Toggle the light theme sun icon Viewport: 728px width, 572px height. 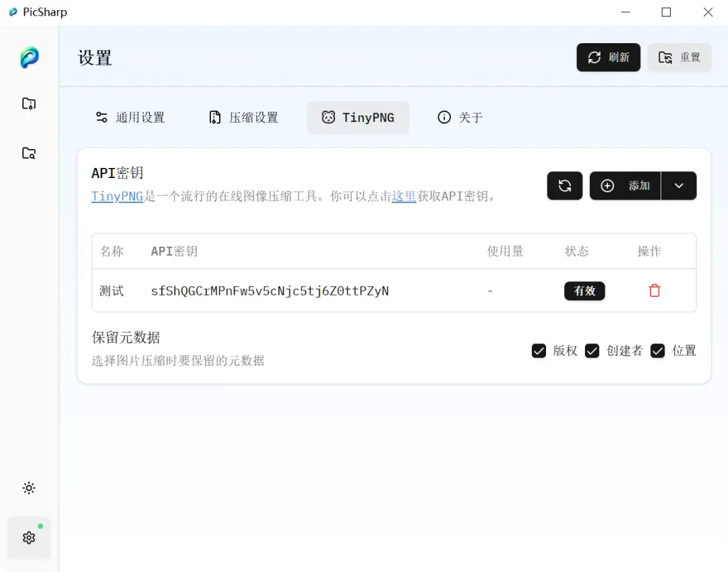click(29, 488)
